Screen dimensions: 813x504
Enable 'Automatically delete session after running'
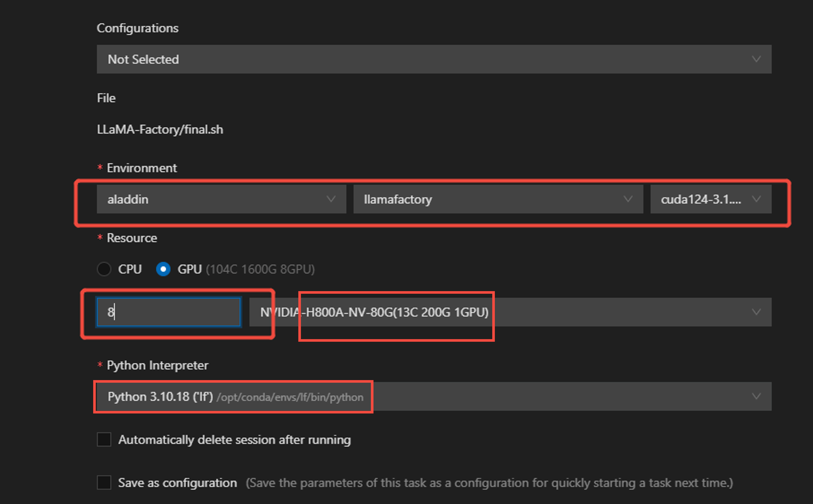(104, 439)
